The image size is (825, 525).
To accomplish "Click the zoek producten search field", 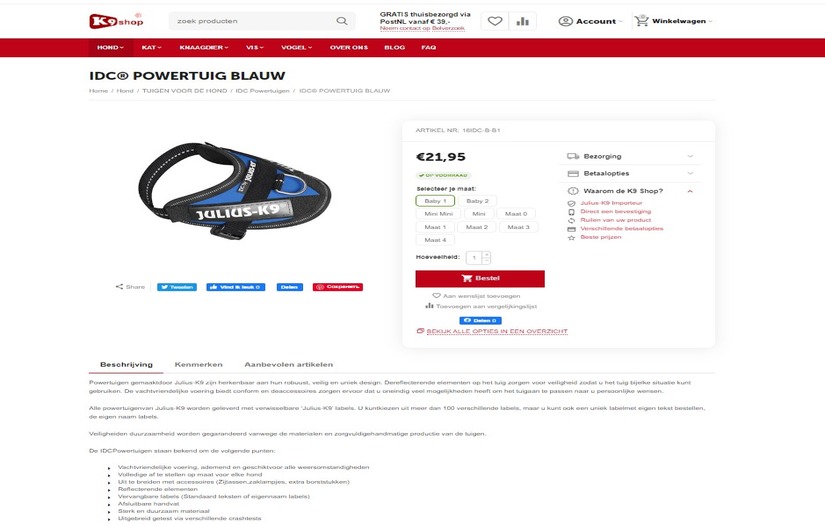I will click(255, 21).
